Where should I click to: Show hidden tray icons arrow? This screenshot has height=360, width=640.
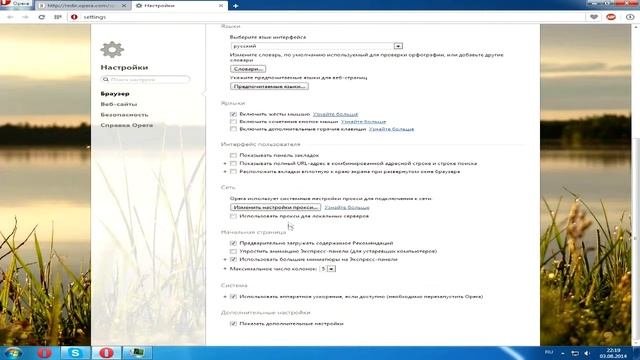click(563, 353)
